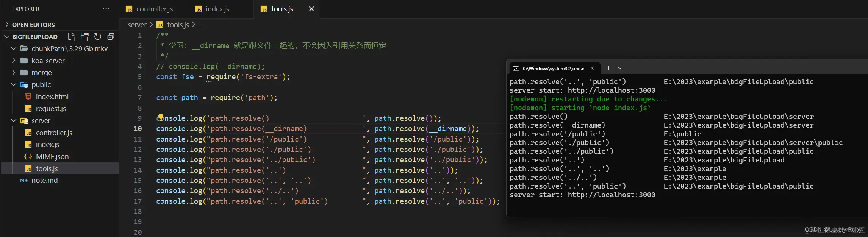Click the breadcrumb ellipsis segment
Screen dimensions: 868x237
(x=200, y=25)
